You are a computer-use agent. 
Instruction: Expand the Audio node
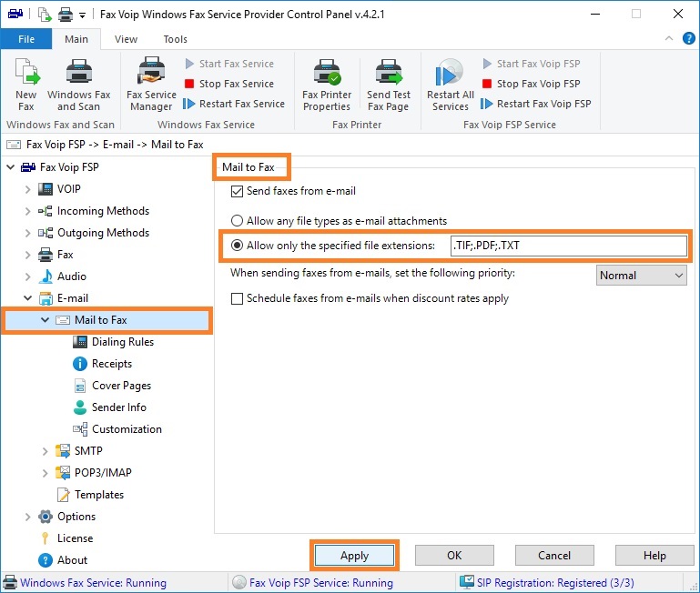pos(27,276)
